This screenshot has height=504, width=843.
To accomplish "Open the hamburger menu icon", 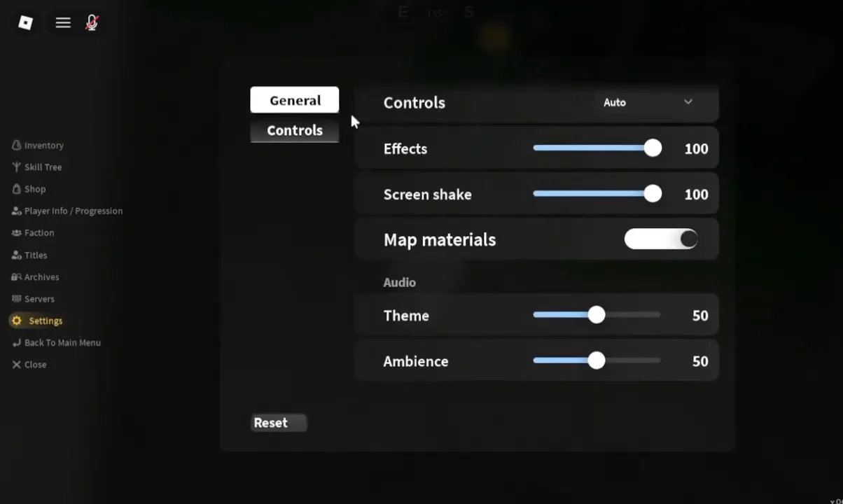I will click(63, 23).
